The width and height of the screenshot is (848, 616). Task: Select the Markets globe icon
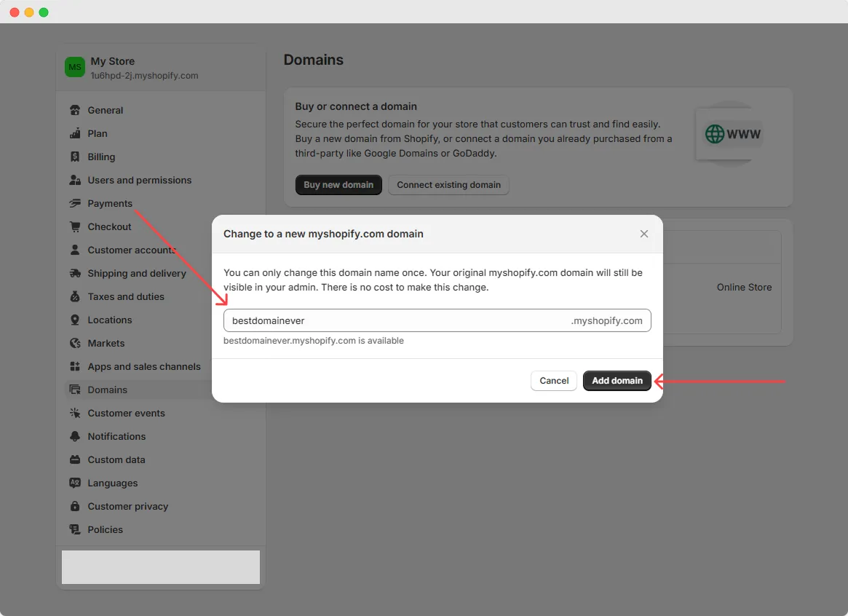click(x=75, y=343)
